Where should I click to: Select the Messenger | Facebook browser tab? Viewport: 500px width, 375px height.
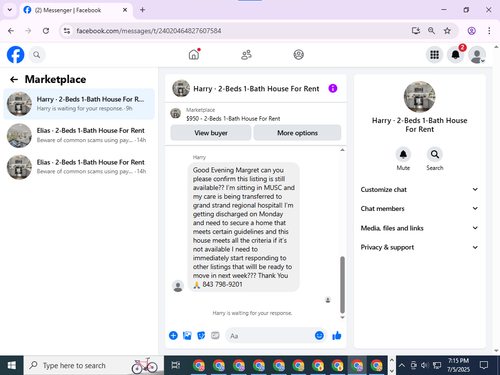pyautogui.click(x=76, y=10)
